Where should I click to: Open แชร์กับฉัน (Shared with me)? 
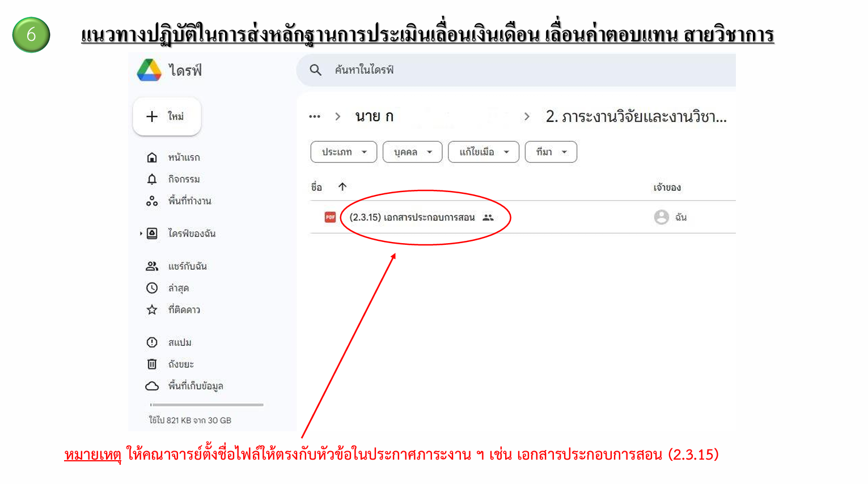[x=188, y=266]
